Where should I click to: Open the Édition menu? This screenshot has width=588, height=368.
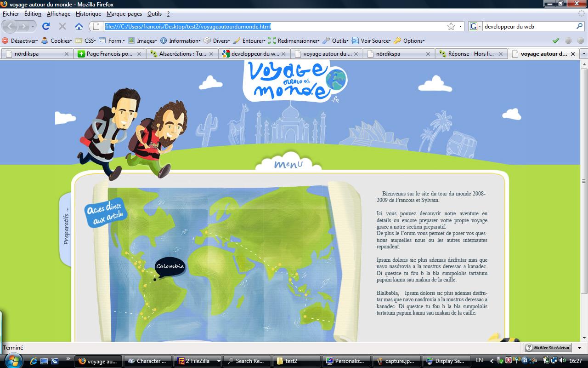[x=33, y=14]
